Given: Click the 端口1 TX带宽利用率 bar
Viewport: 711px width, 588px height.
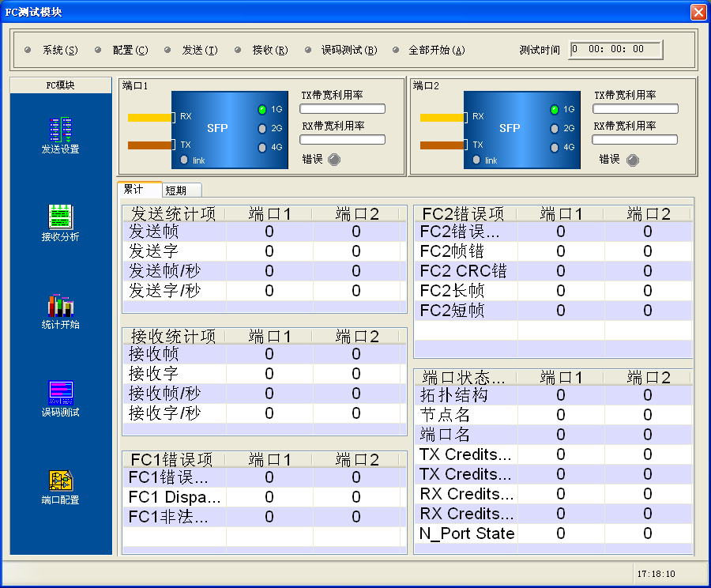Looking at the screenshot, I should click(x=342, y=109).
